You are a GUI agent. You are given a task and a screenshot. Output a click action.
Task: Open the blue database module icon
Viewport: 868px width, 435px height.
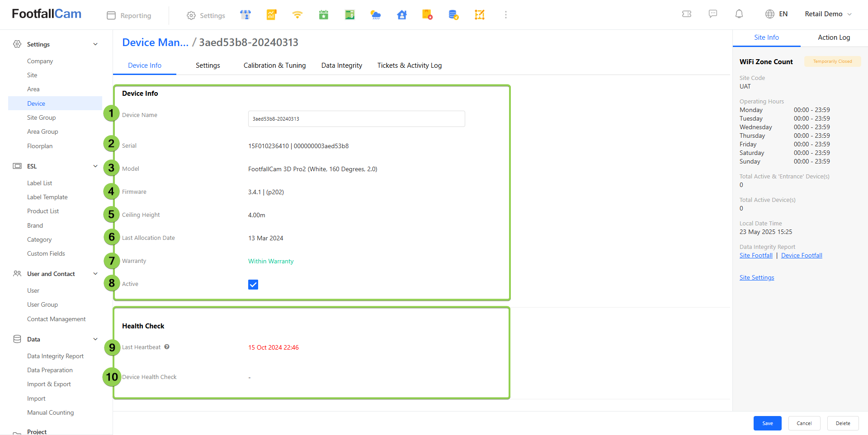point(453,15)
